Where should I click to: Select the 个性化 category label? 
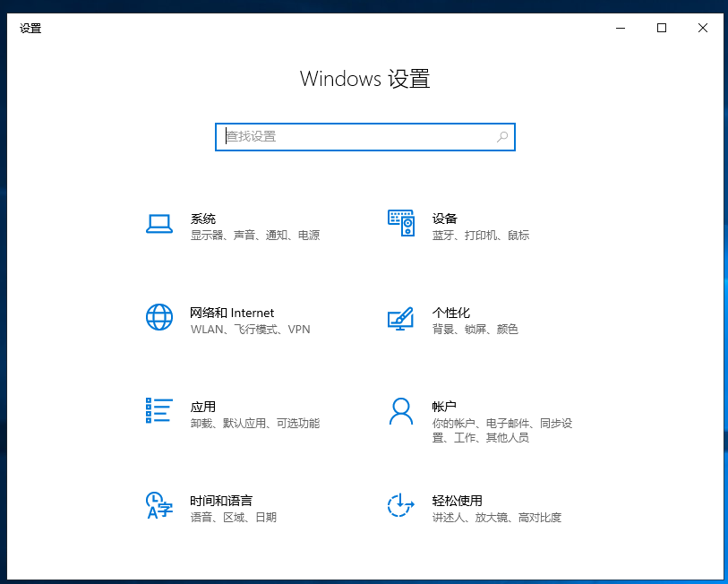tap(451, 313)
